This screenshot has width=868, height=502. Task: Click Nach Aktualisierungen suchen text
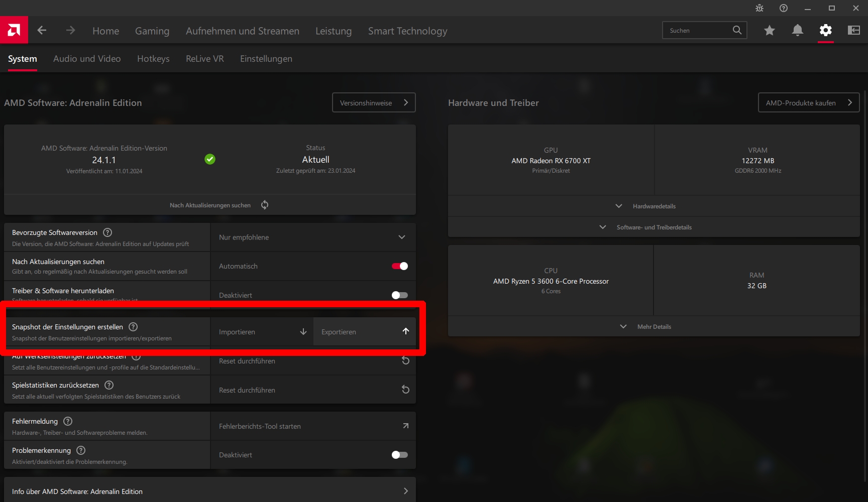pyautogui.click(x=210, y=205)
